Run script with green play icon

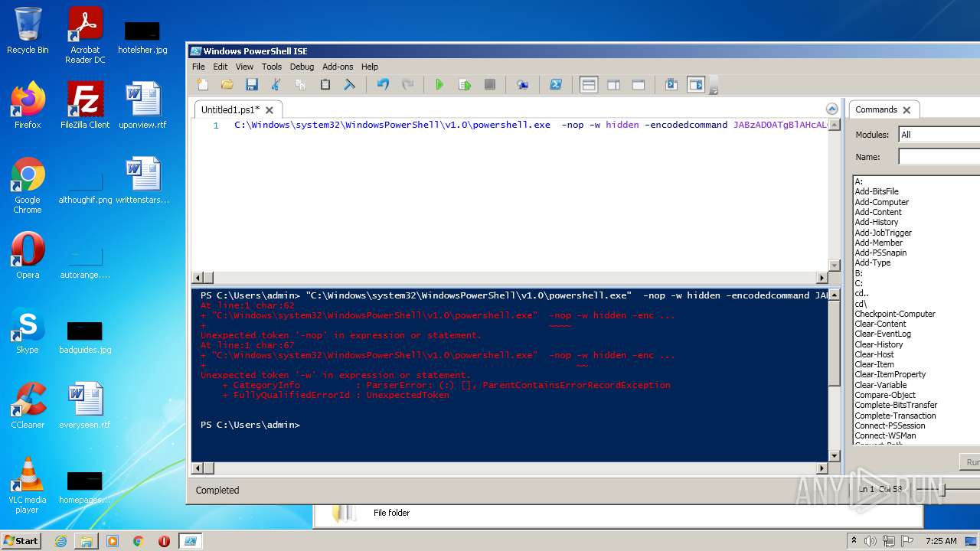pos(439,85)
